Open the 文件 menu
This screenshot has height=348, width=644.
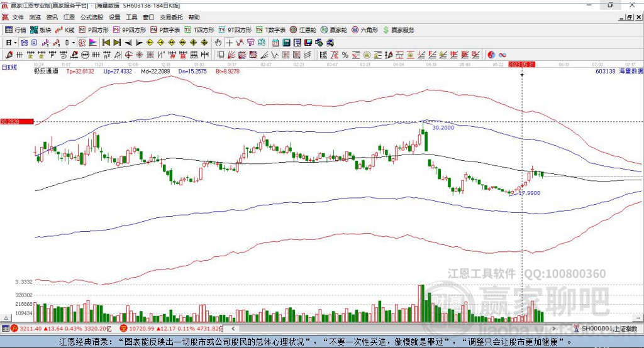tap(18, 17)
